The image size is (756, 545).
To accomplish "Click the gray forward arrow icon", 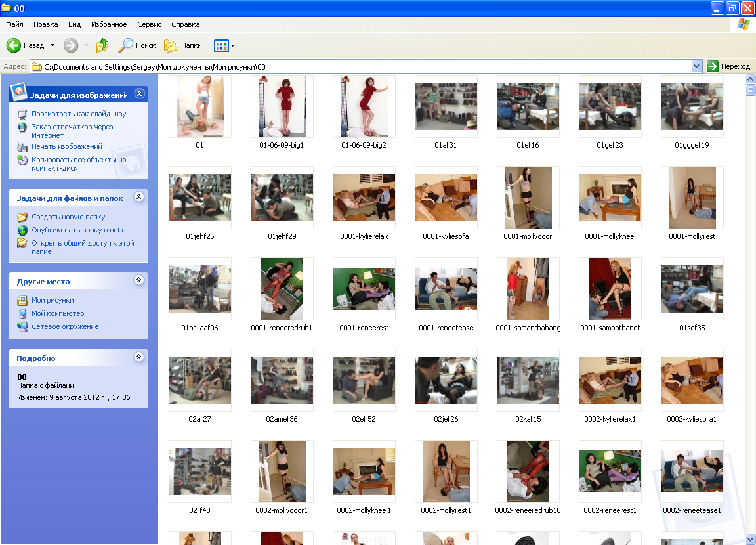I will (x=71, y=45).
